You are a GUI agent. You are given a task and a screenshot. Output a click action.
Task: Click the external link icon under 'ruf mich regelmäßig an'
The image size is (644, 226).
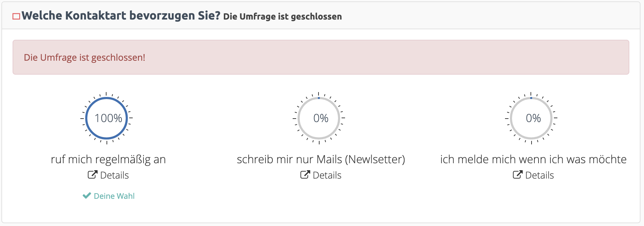(93, 175)
